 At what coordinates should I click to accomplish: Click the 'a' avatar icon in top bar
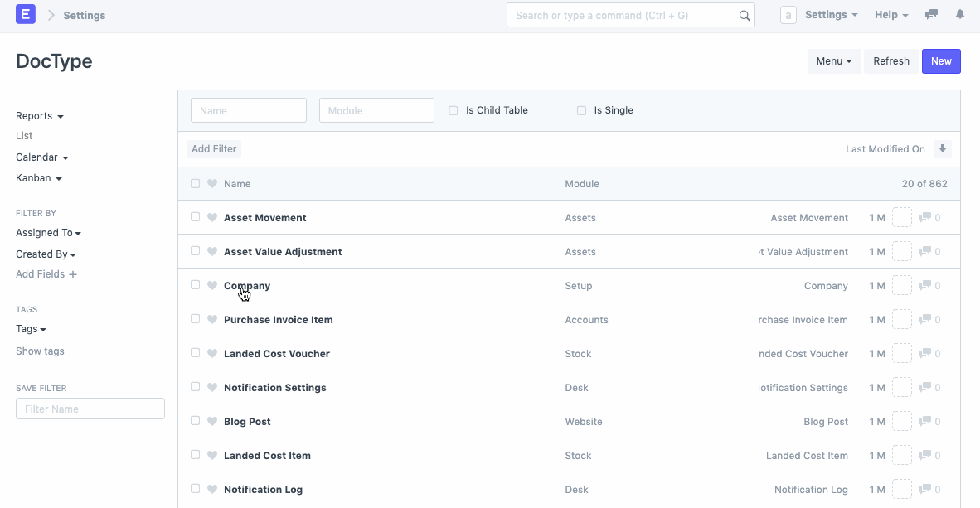pyautogui.click(x=788, y=14)
